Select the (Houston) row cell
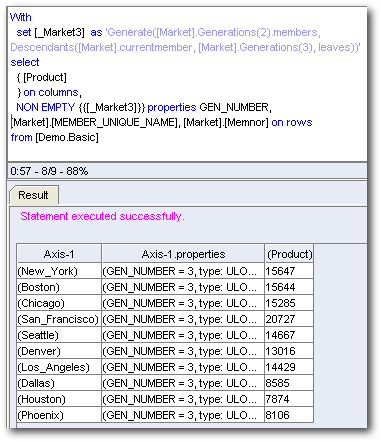 pyautogui.click(x=59, y=399)
